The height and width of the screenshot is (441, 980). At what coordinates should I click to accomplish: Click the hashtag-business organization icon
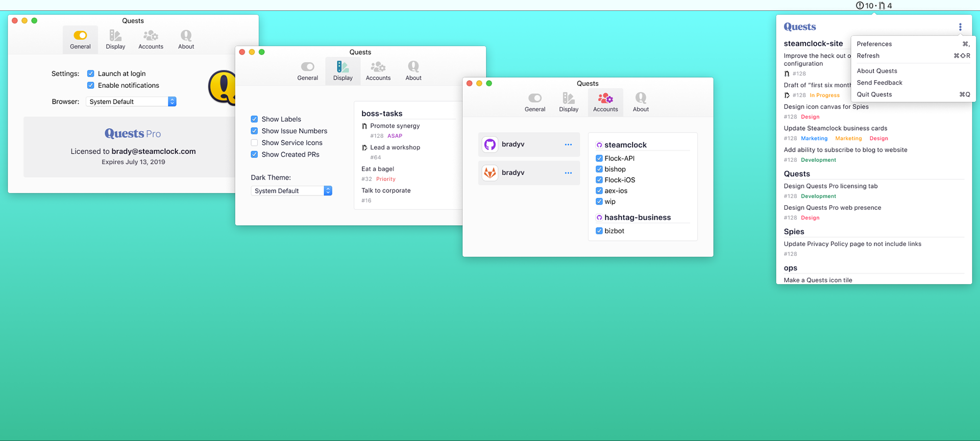599,217
